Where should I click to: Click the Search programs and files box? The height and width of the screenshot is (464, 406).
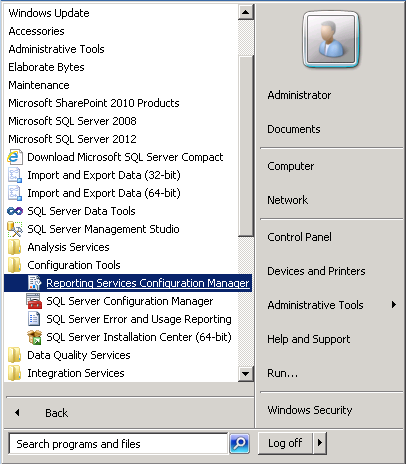click(x=118, y=444)
